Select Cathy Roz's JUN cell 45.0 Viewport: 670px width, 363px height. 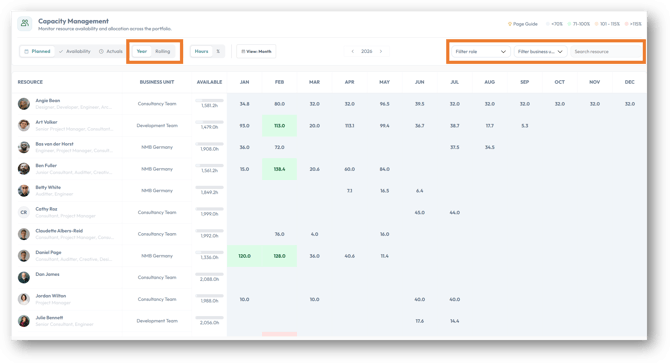(420, 212)
